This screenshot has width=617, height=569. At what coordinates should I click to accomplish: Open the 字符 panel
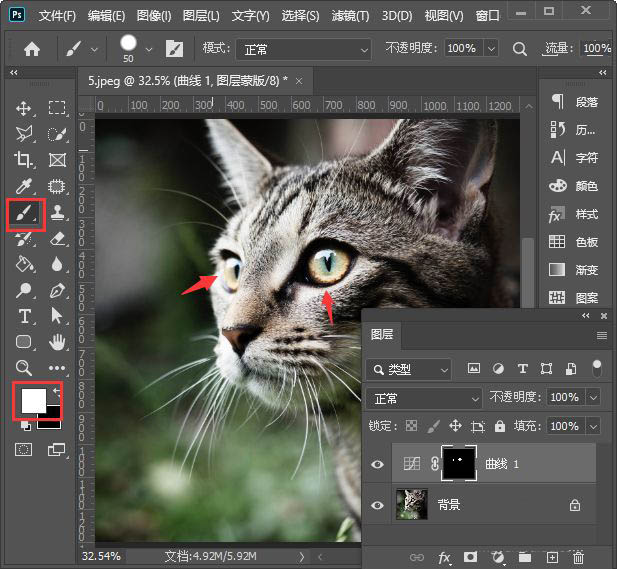click(586, 158)
